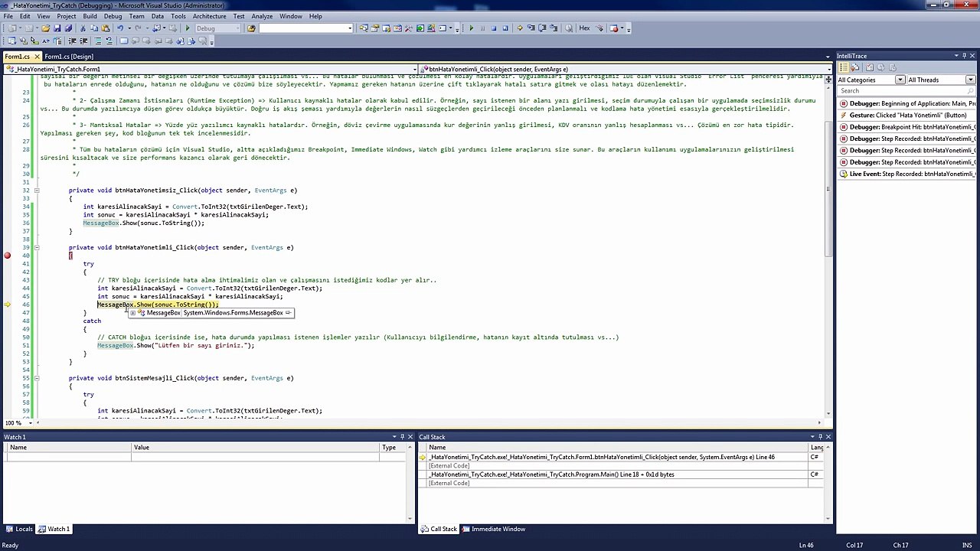Select Debugger: Breakpoint Hit event
The height and width of the screenshot is (551, 980).
pos(906,127)
